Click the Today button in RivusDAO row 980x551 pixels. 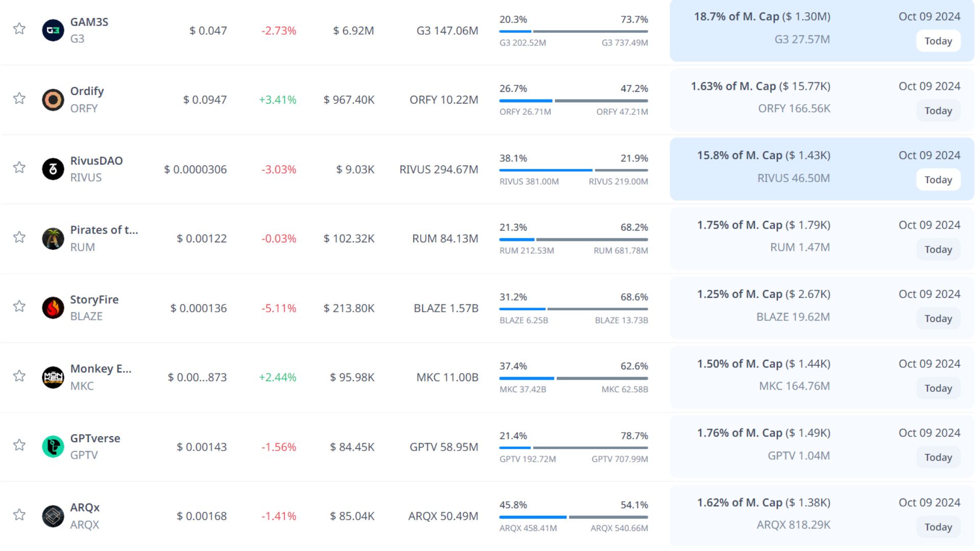click(x=938, y=180)
